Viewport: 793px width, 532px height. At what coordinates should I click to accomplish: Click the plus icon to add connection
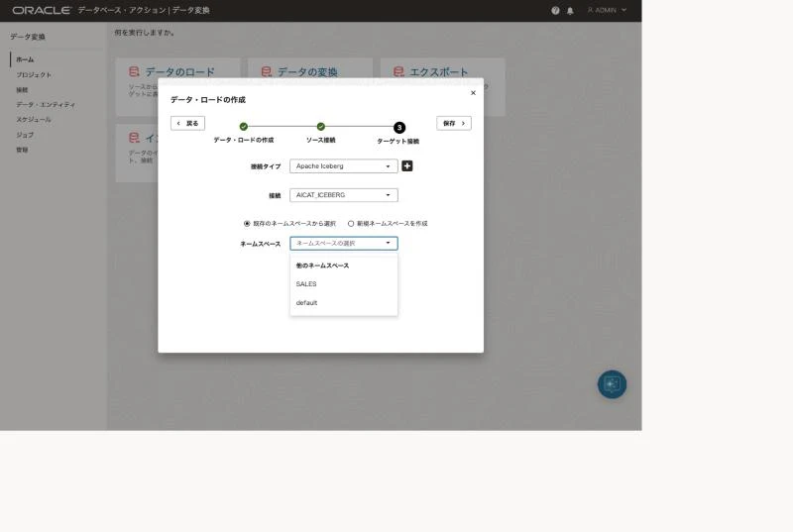pos(407,165)
